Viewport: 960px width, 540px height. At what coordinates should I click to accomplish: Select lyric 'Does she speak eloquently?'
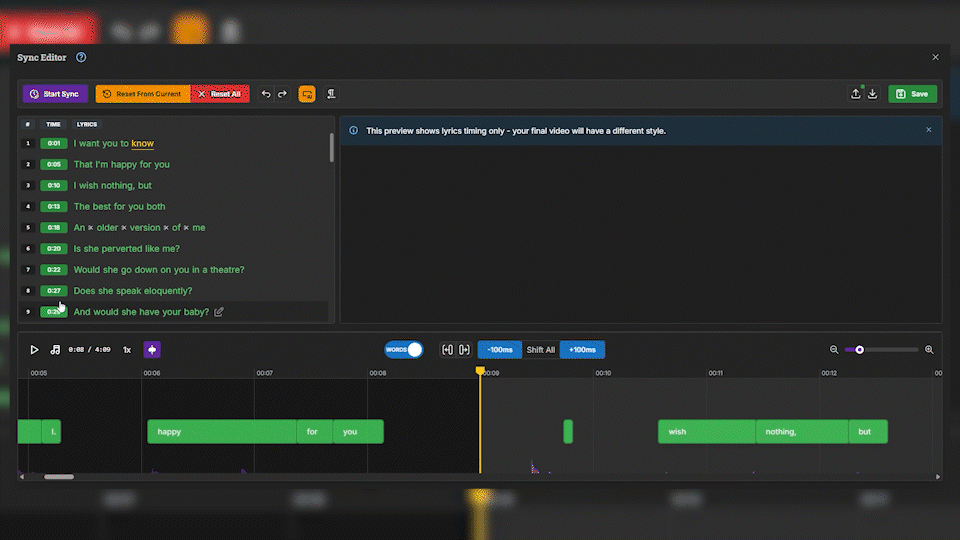(133, 291)
